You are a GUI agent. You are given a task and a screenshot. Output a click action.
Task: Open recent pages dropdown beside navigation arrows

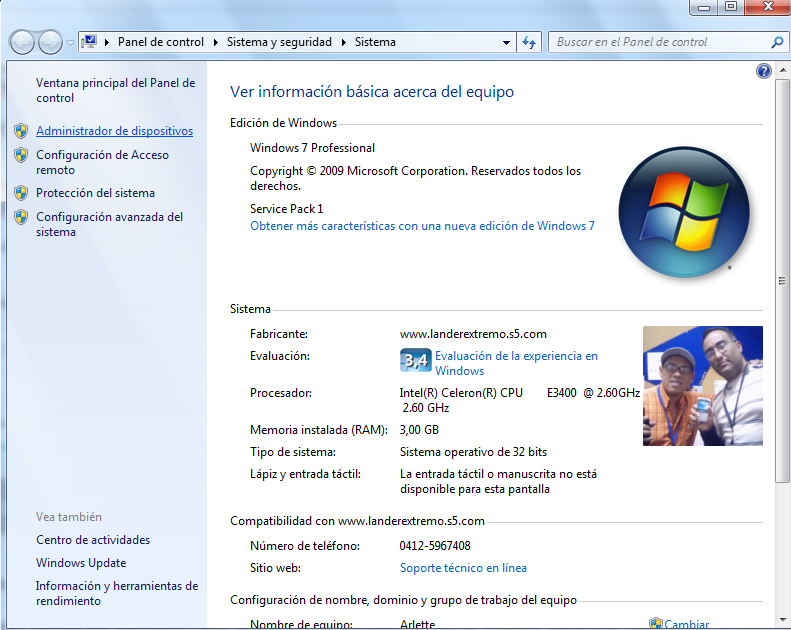coord(71,43)
